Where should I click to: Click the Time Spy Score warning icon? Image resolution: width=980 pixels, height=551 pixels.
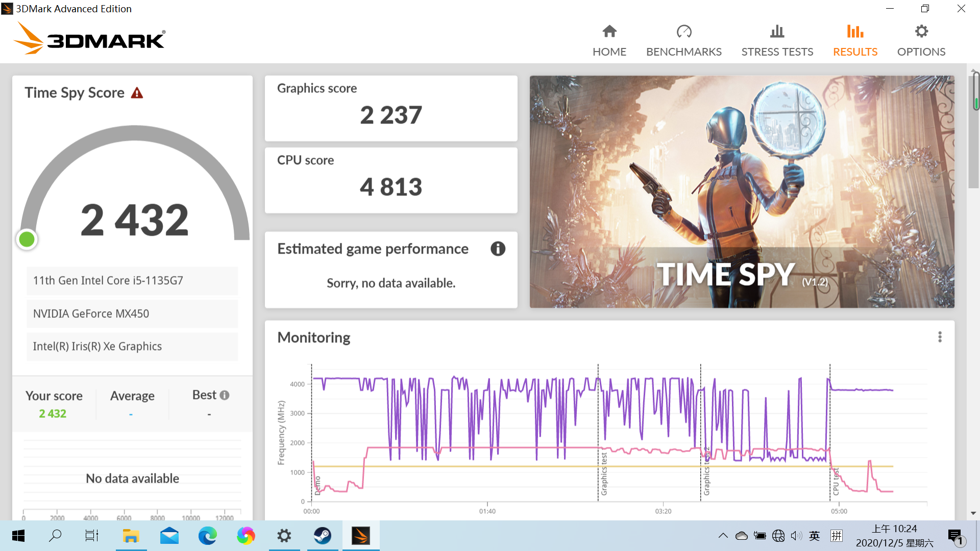point(137,93)
